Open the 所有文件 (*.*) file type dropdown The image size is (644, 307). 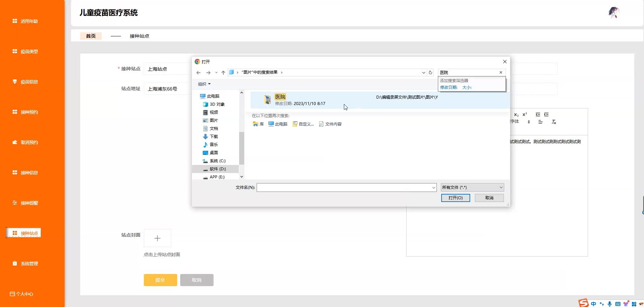(x=472, y=187)
